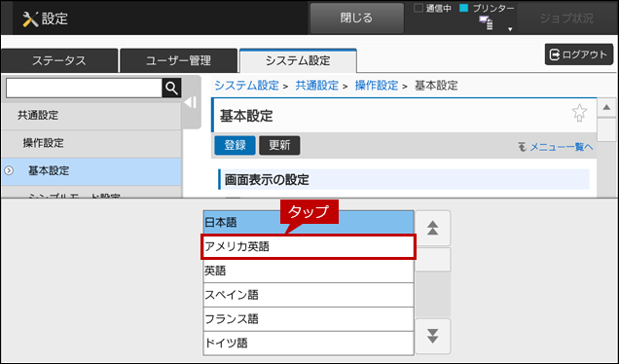Click the プリンター status indicator
The width and height of the screenshot is (619, 364).
(x=487, y=9)
